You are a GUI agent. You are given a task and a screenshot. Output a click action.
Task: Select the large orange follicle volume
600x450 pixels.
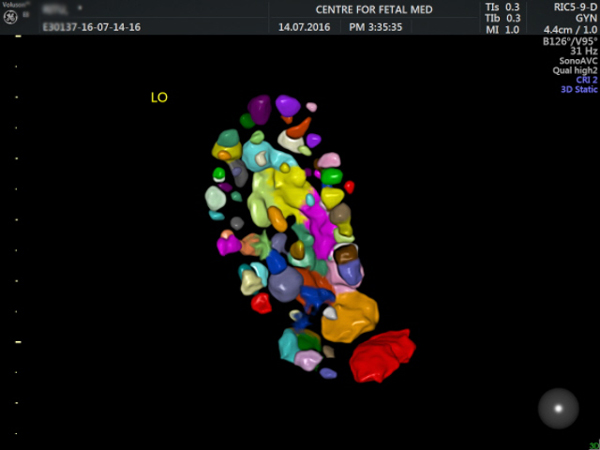click(x=349, y=317)
